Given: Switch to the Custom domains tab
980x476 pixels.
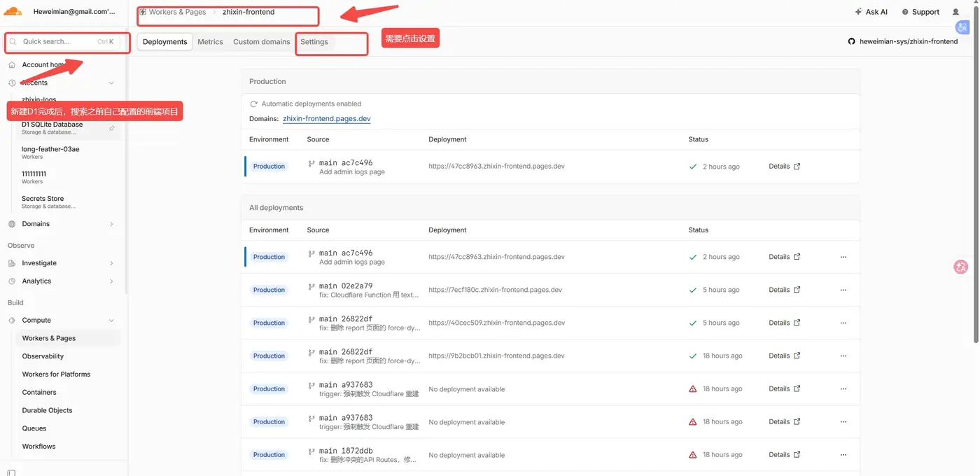Looking at the screenshot, I should coord(262,42).
